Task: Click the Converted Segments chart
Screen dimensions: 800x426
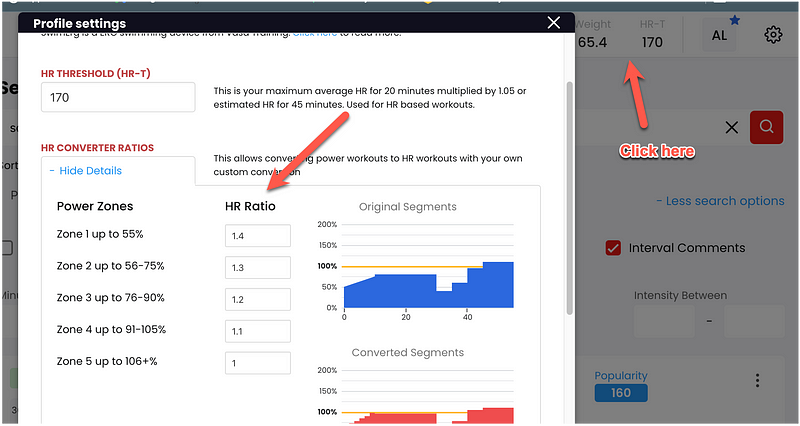Action: 416,394
